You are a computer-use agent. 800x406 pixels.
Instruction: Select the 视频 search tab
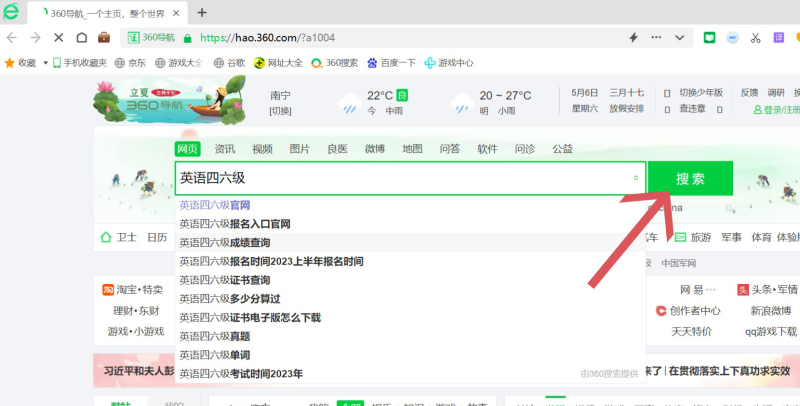(x=262, y=149)
